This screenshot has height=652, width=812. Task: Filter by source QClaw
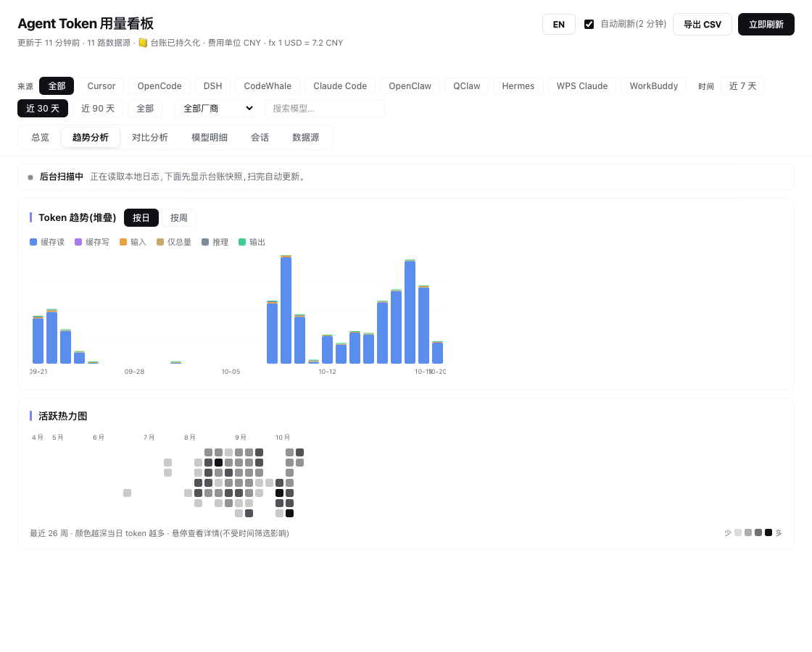tap(467, 86)
